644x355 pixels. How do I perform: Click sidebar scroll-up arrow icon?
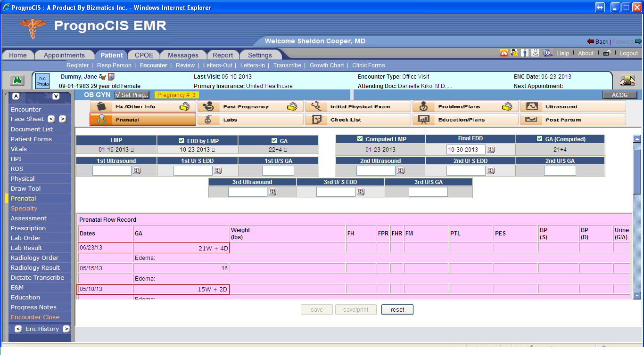pyautogui.click(x=16, y=97)
